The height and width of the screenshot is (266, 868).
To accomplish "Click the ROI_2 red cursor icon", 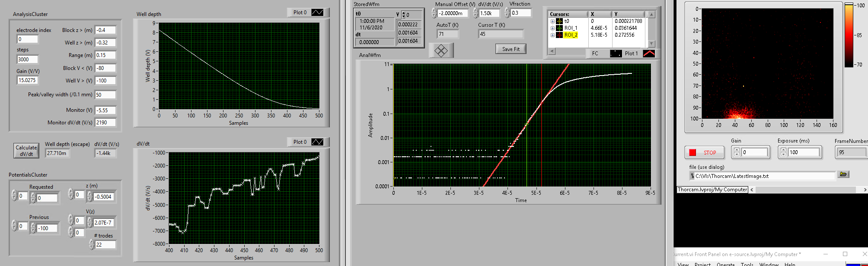I will tap(559, 35).
